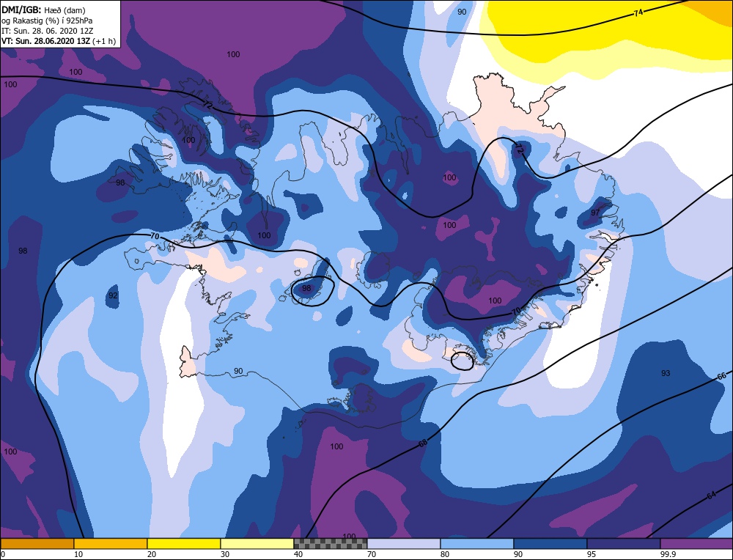This screenshot has height=560, width=733.
Task: Click the 20 tick label on the legend
Action: [x=152, y=554]
